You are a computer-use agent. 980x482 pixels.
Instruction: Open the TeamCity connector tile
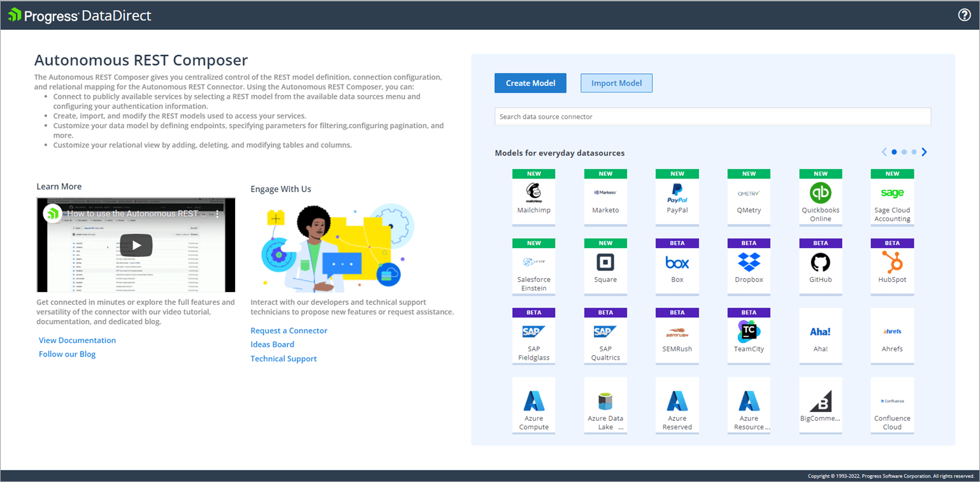[749, 336]
